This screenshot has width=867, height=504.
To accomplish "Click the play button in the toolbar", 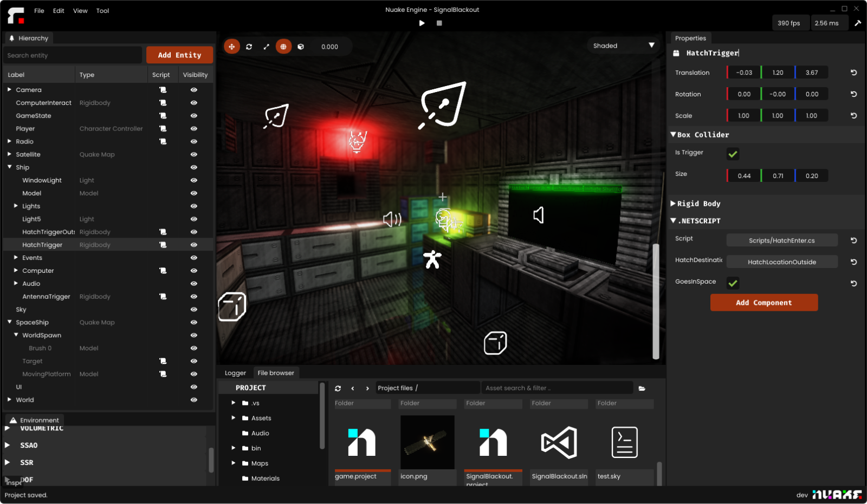I will (x=422, y=23).
